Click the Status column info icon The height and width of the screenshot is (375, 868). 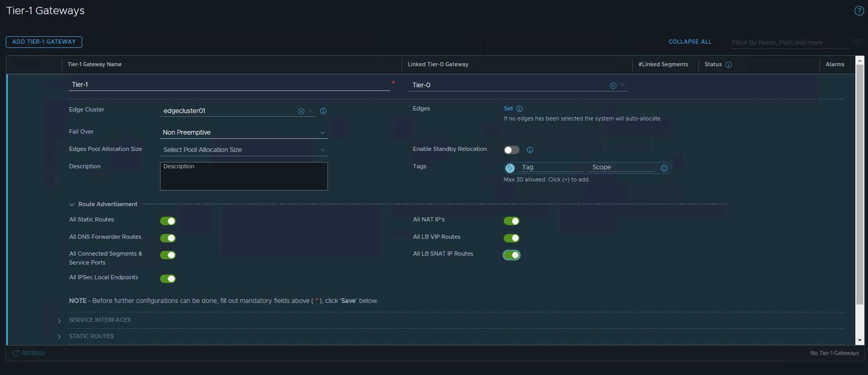tap(729, 65)
